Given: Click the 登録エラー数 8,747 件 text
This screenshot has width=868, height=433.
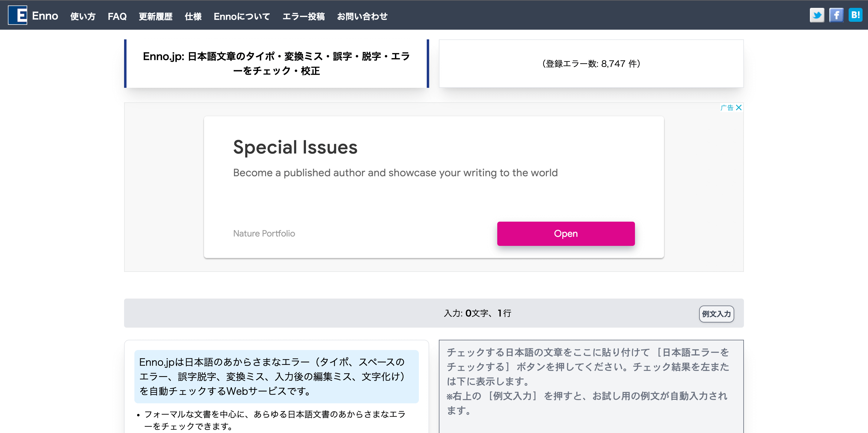Looking at the screenshot, I should (x=591, y=63).
